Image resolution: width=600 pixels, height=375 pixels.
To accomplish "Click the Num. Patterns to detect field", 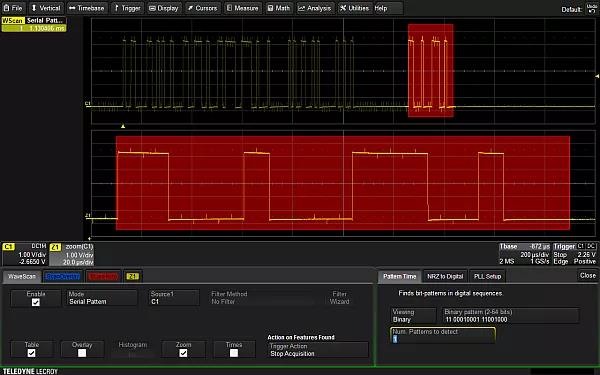I will (443, 336).
